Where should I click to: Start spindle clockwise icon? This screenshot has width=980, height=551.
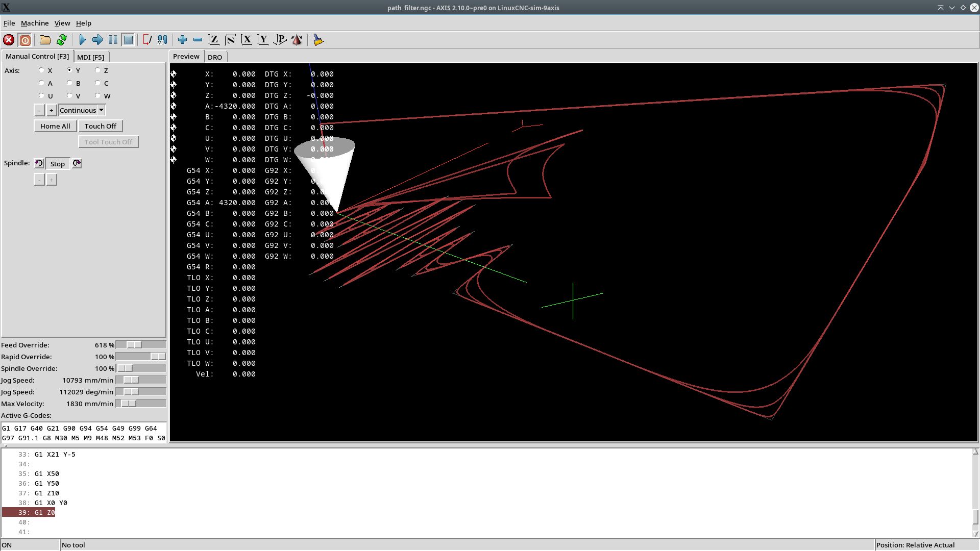[x=77, y=163]
